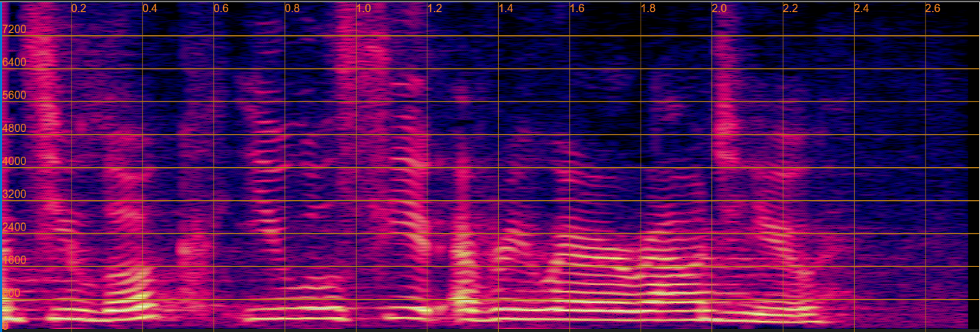
Task: Click the 2.2 time axis label
Action: (x=791, y=8)
